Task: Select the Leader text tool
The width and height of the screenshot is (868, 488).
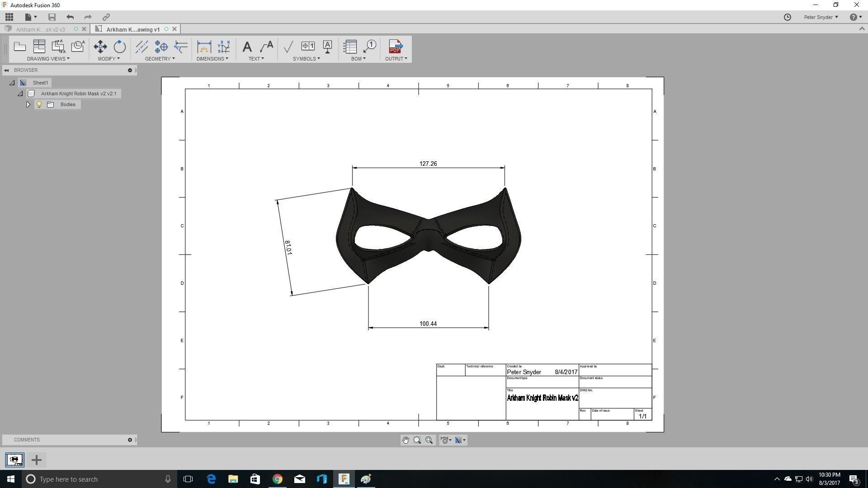Action: coord(267,47)
